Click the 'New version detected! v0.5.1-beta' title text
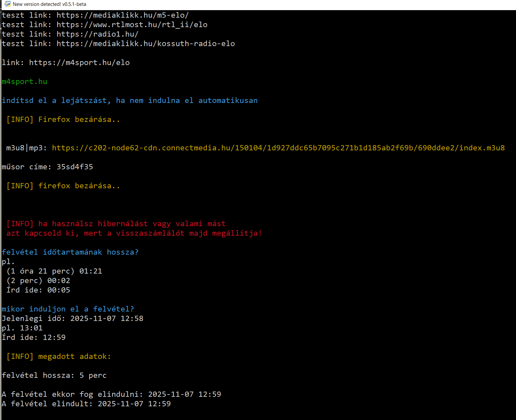 49,4
